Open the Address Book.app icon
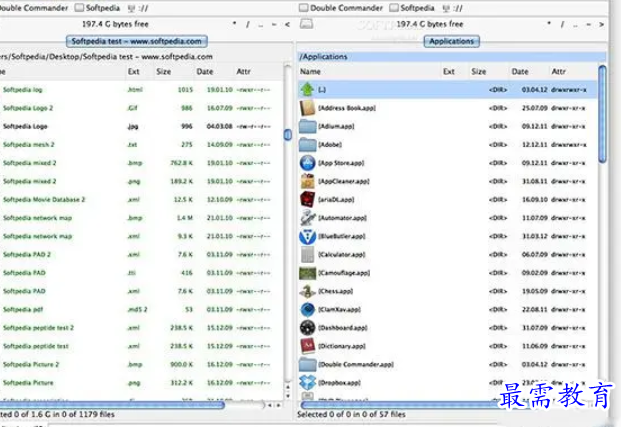Screen dimensions: 621x427 [307, 108]
